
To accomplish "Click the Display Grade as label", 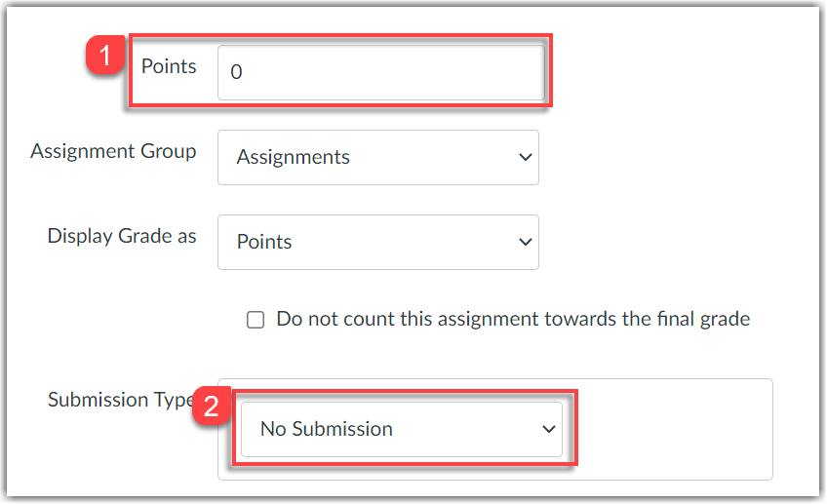I will point(122,236).
